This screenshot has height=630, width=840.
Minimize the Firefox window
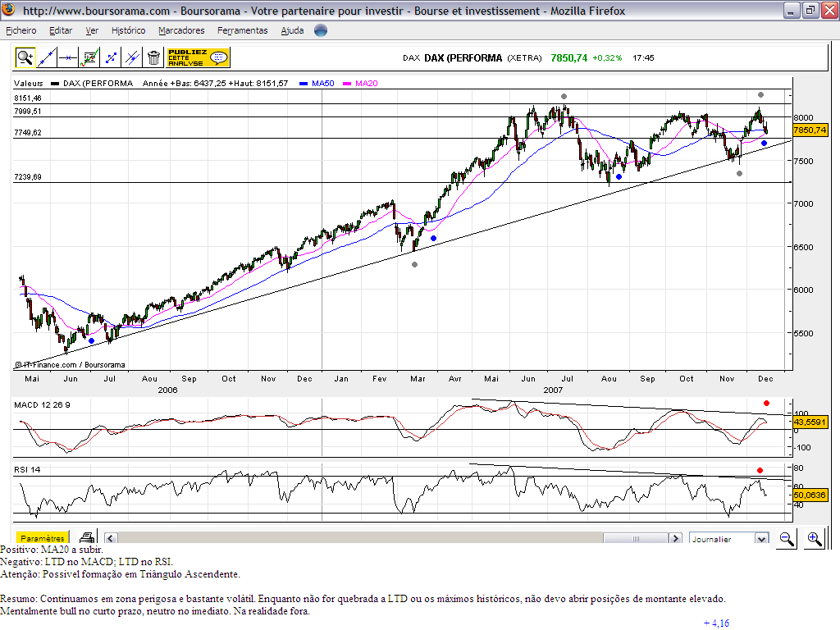(x=792, y=10)
